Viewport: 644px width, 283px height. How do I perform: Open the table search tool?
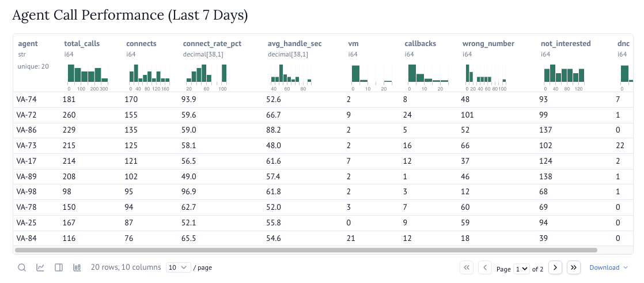pos(21,267)
